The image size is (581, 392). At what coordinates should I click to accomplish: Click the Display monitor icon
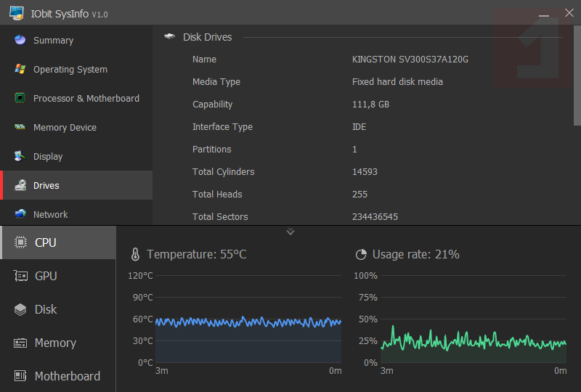[20, 156]
